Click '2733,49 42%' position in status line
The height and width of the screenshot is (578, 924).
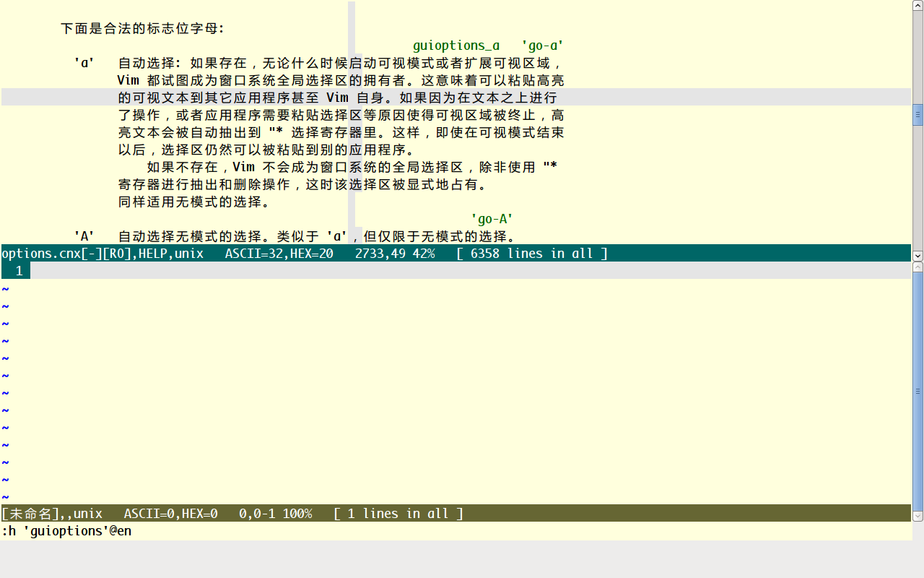pos(395,253)
